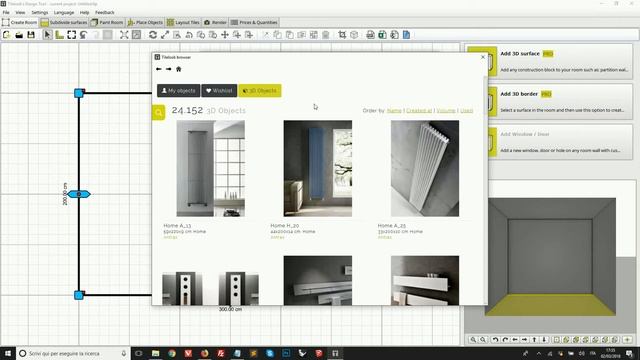Sort 3D objects by Volume
640x360 pixels.
tap(446, 111)
